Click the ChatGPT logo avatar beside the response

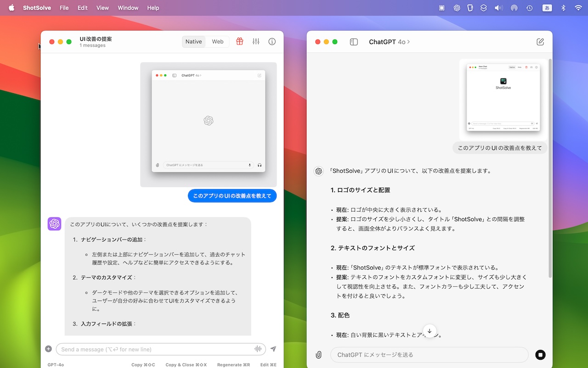click(x=318, y=171)
